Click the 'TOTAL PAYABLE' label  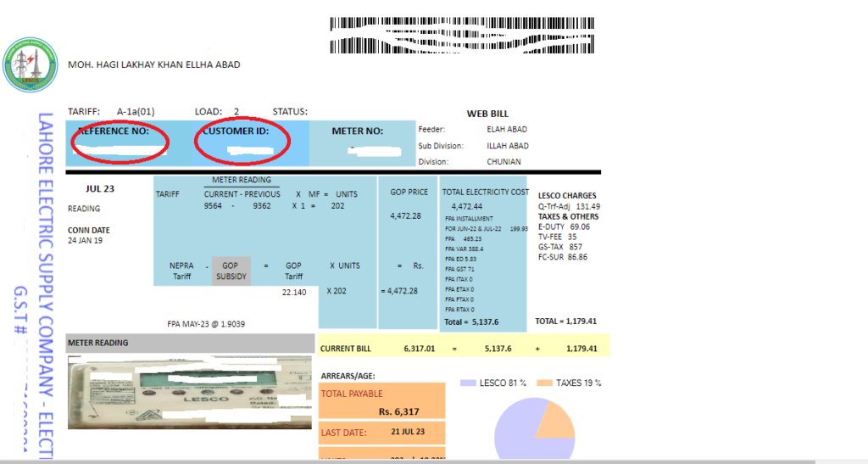tap(352, 394)
